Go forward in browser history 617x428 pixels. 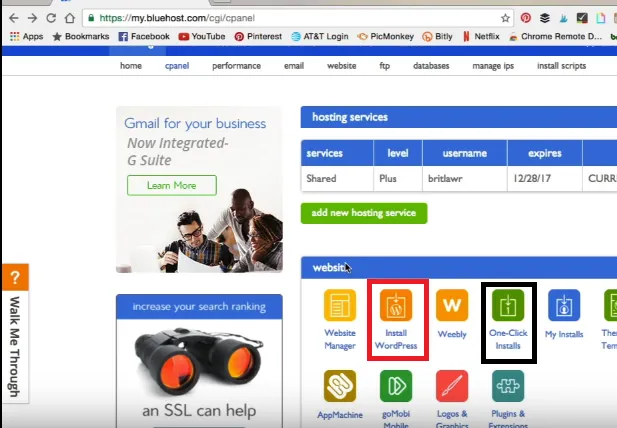[32, 18]
